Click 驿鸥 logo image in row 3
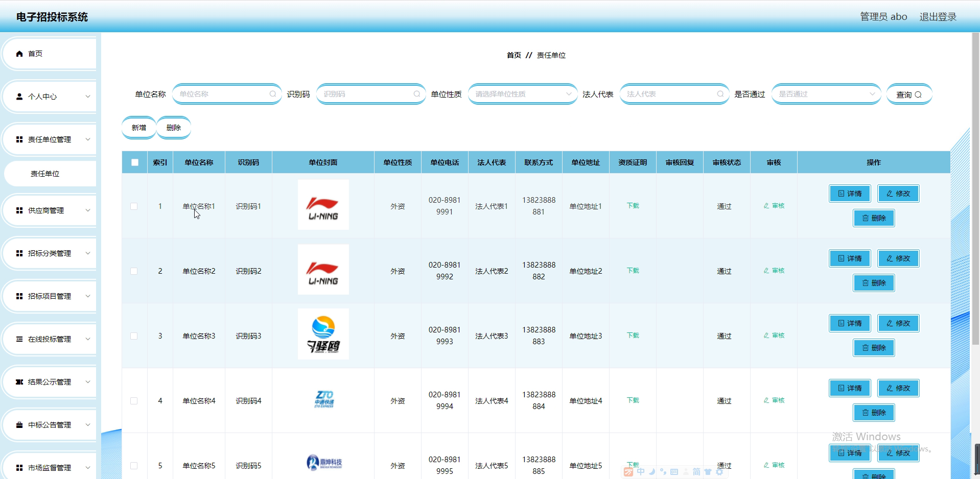This screenshot has height=479, width=980. (323, 334)
